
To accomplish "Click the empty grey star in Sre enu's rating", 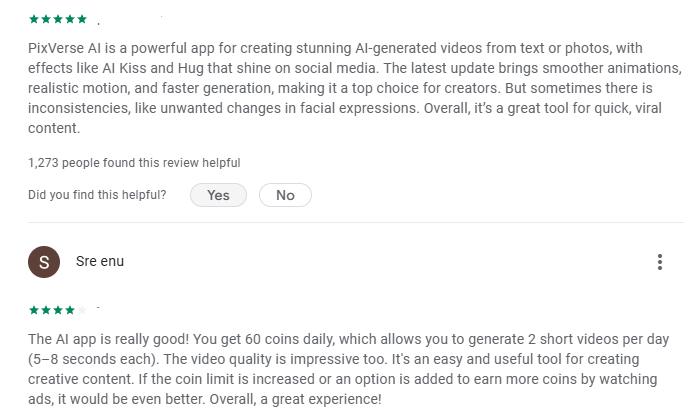I will 82,310.
